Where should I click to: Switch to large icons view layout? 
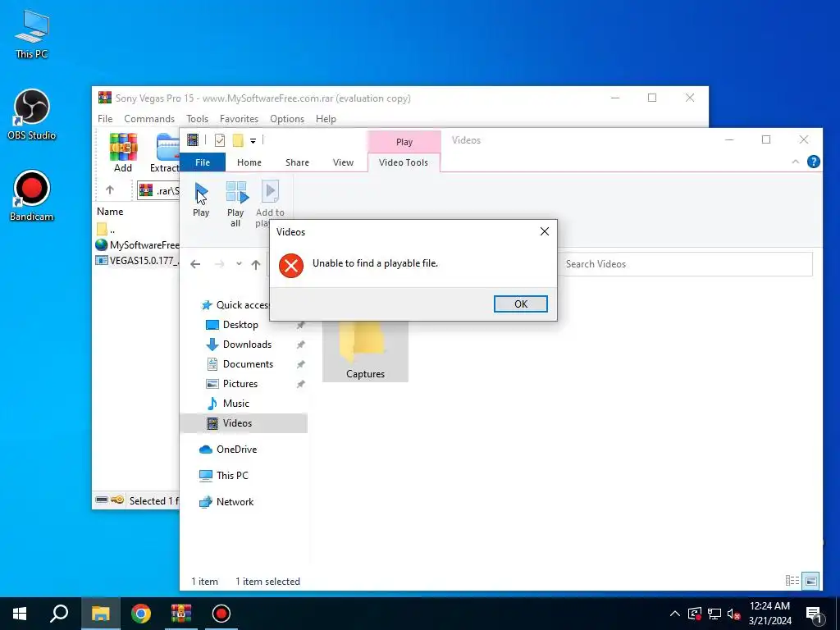811,580
